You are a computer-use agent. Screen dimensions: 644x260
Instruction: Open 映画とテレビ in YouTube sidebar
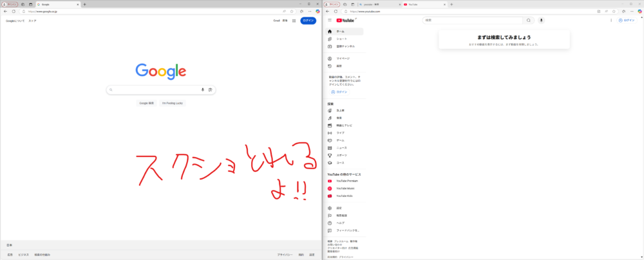344,125
